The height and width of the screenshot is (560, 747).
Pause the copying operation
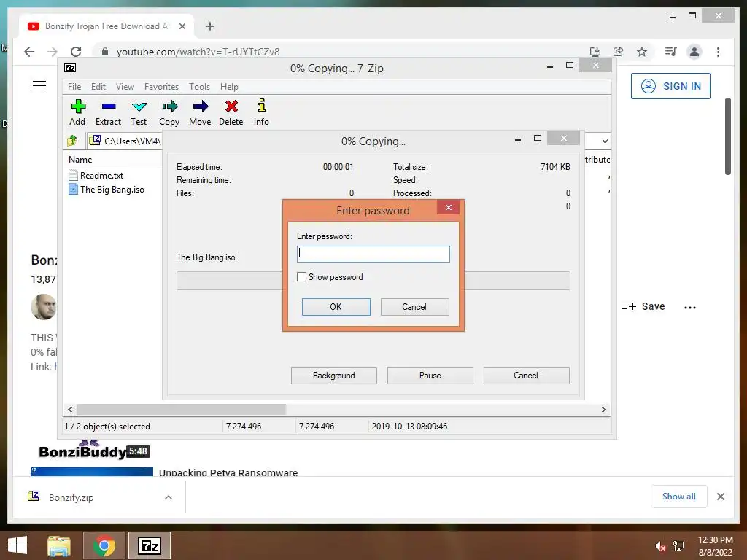click(x=430, y=376)
